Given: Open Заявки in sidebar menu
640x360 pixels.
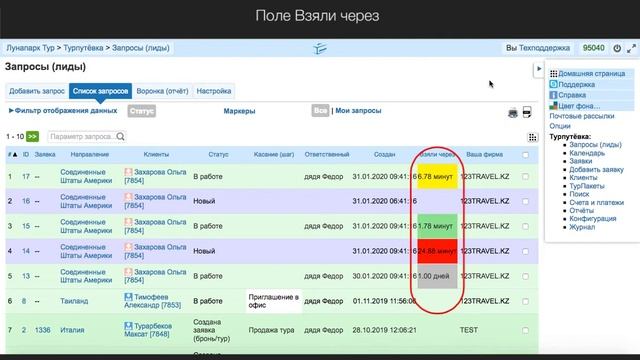Looking at the screenshot, I should (580, 161).
